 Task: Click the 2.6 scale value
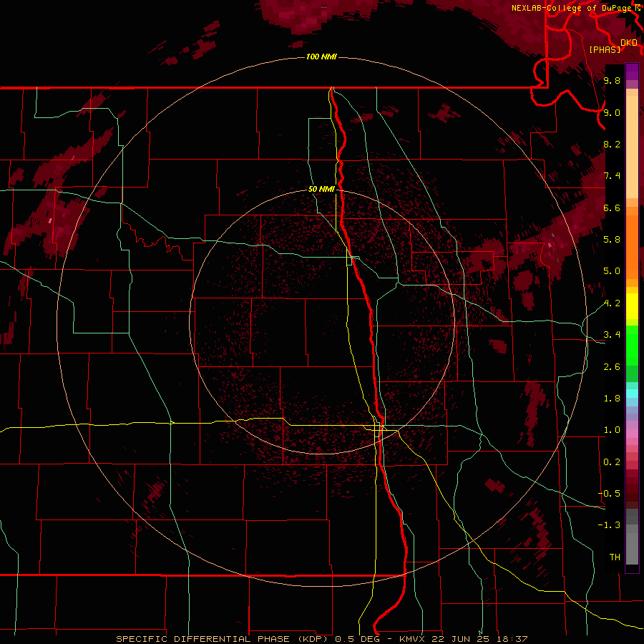click(x=612, y=367)
